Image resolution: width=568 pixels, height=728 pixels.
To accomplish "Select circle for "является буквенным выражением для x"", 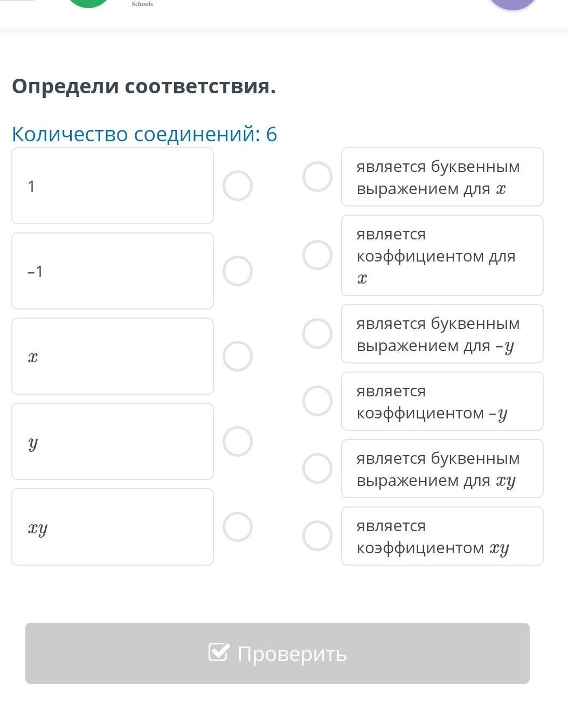I will click(x=317, y=177).
